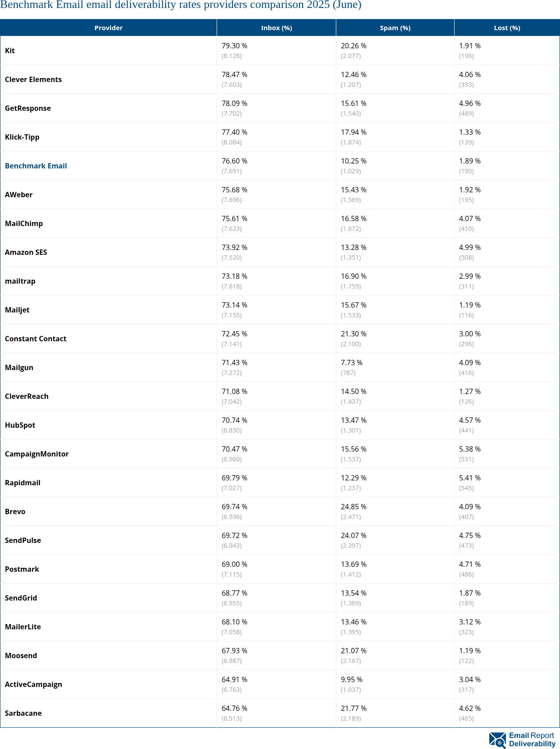
Task: Click the Kit provider name
Action: click(10, 51)
